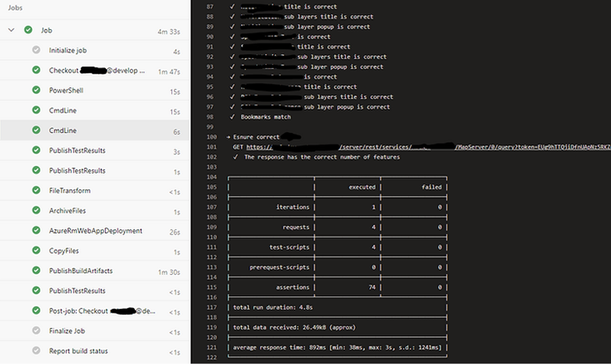The height and width of the screenshot is (364, 611).
Task: Click the green check icon beside PublishBuildArtifacts
Action: pos(36,270)
